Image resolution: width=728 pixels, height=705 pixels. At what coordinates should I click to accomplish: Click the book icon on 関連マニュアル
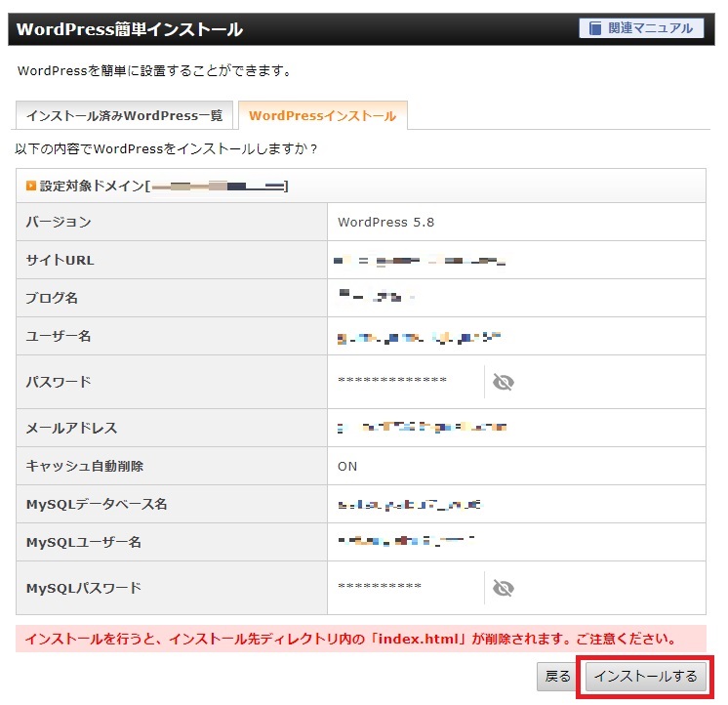click(594, 28)
